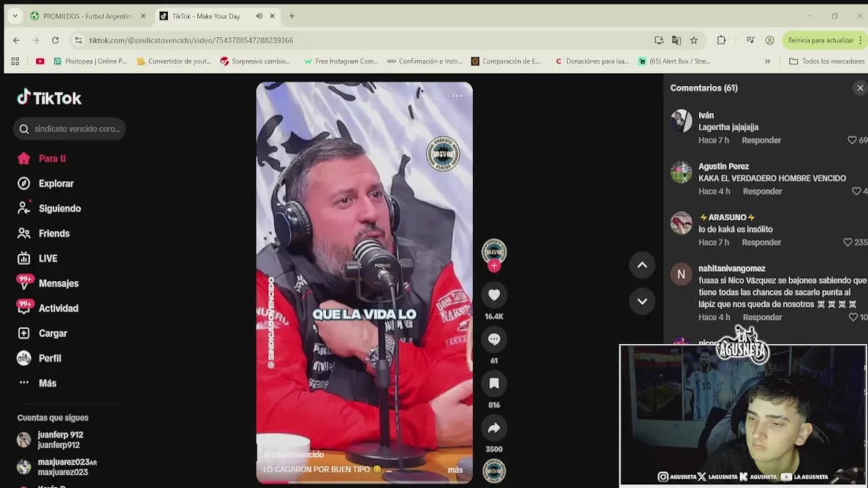Click the URL address bar
The height and width of the screenshot is (488, 868).
(x=366, y=41)
